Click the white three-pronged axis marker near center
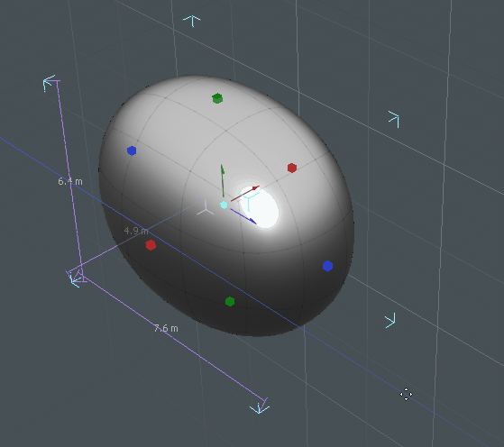Viewport: 504px width, 447px height. (205, 208)
